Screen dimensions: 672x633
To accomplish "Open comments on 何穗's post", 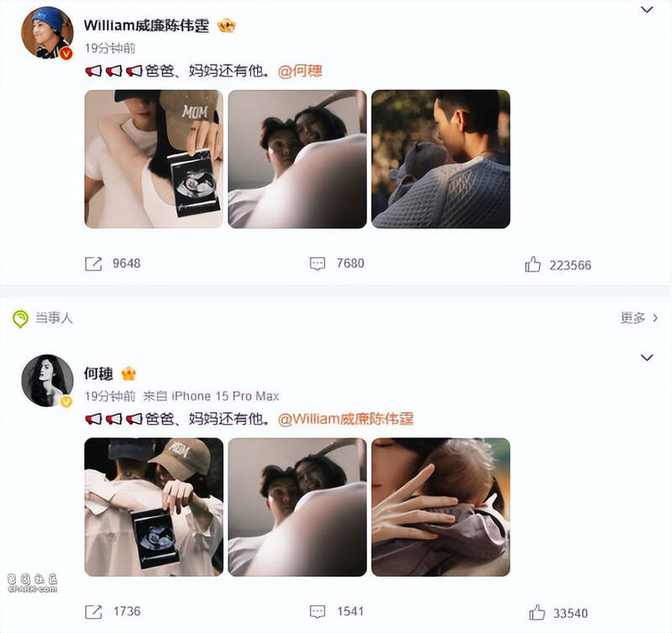I will click(x=318, y=612).
